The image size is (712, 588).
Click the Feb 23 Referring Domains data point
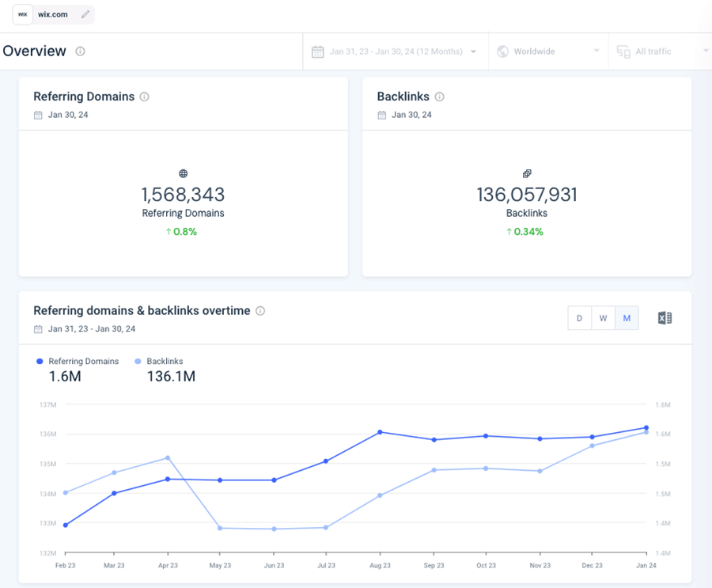(x=66, y=525)
